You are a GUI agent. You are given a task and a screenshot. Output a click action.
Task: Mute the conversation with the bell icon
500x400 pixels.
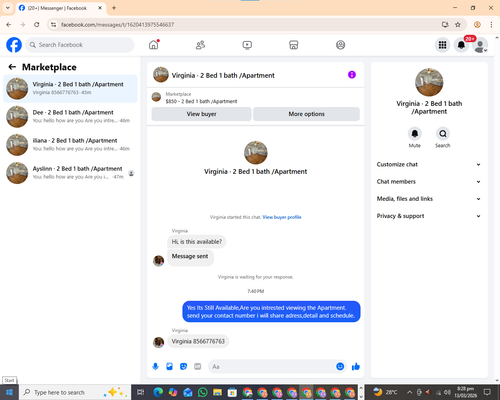point(415,134)
